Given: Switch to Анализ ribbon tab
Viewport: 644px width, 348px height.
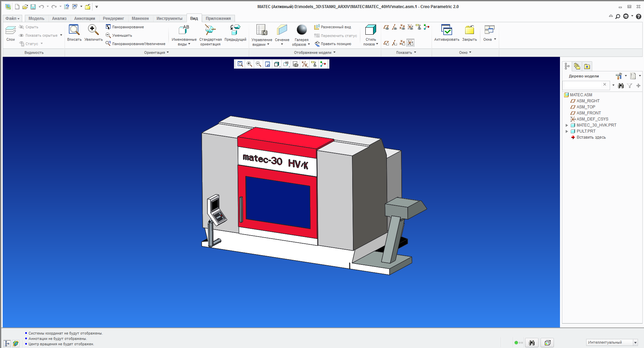Looking at the screenshot, I should [x=59, y=19].
